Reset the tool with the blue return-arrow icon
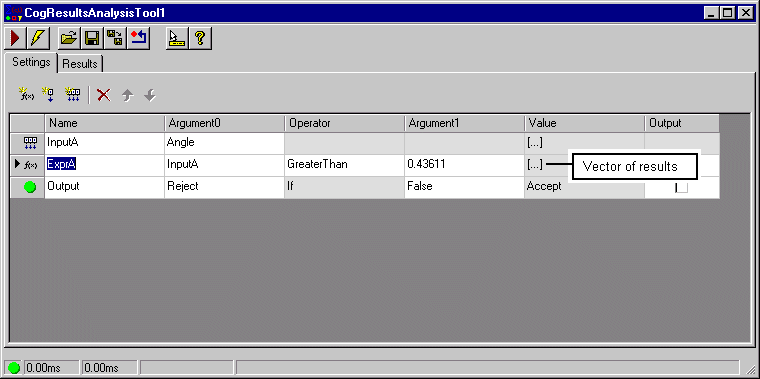Screen dimensions: 760x379 139,39
